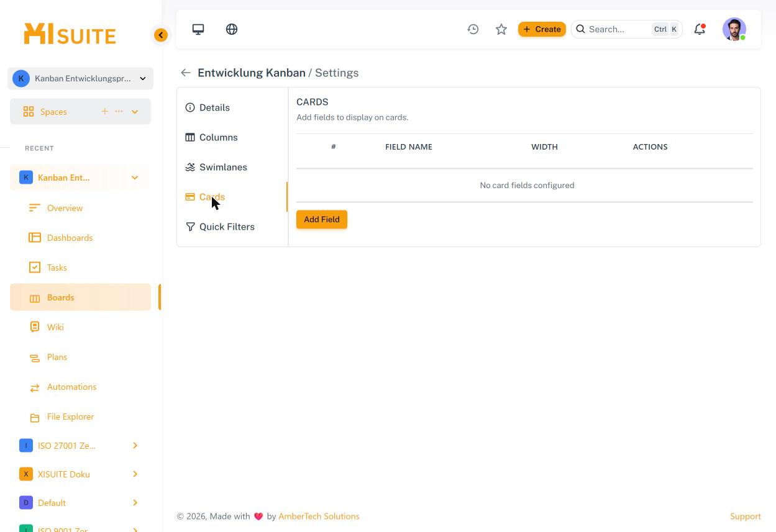
Task: Open the user avatar profile menu
Action: point(734,29)
